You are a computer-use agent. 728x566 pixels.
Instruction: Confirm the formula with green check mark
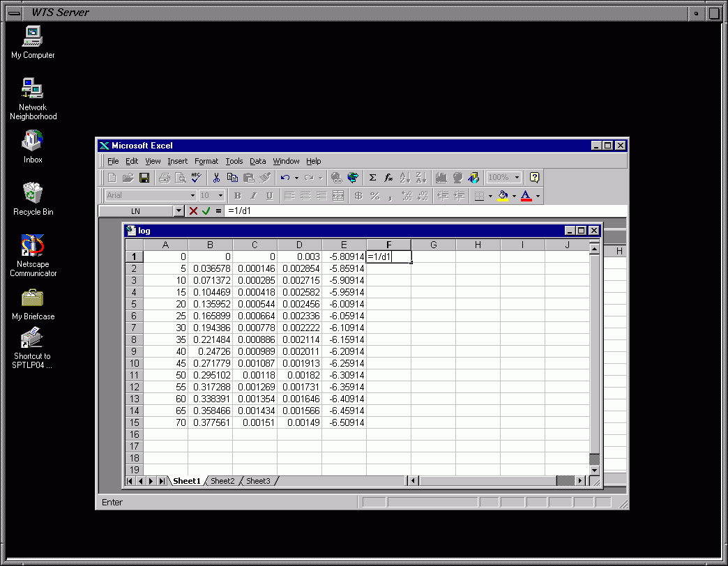[206, 211]
